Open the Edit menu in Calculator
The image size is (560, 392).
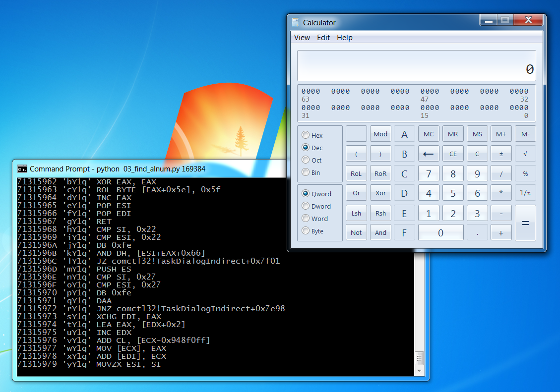[x=323, y=38]
